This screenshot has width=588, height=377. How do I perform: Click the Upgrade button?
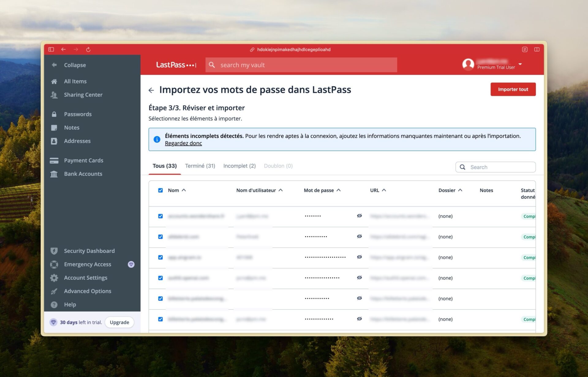[119, 322]
